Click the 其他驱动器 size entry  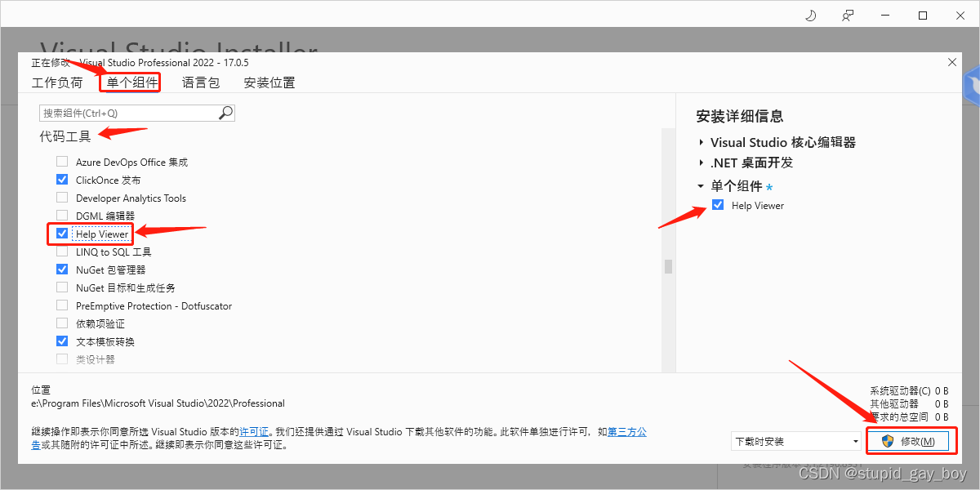pos(909,404)
